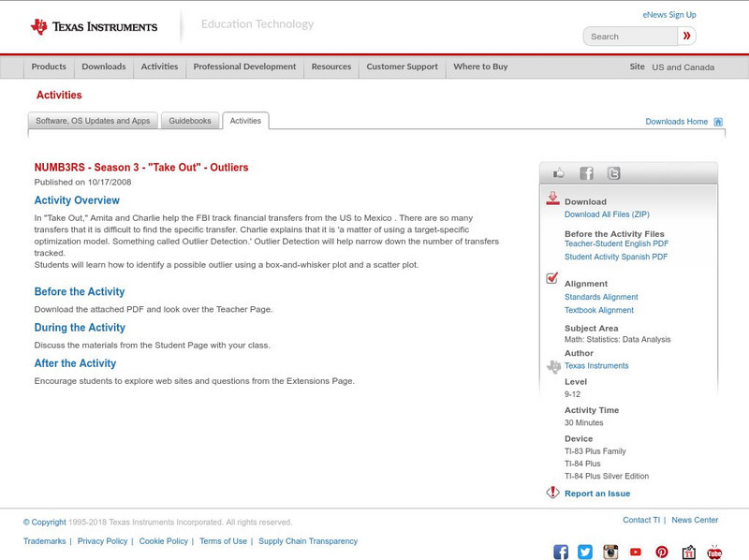Open the footer Pinterest icon

[x=662, y=552]
